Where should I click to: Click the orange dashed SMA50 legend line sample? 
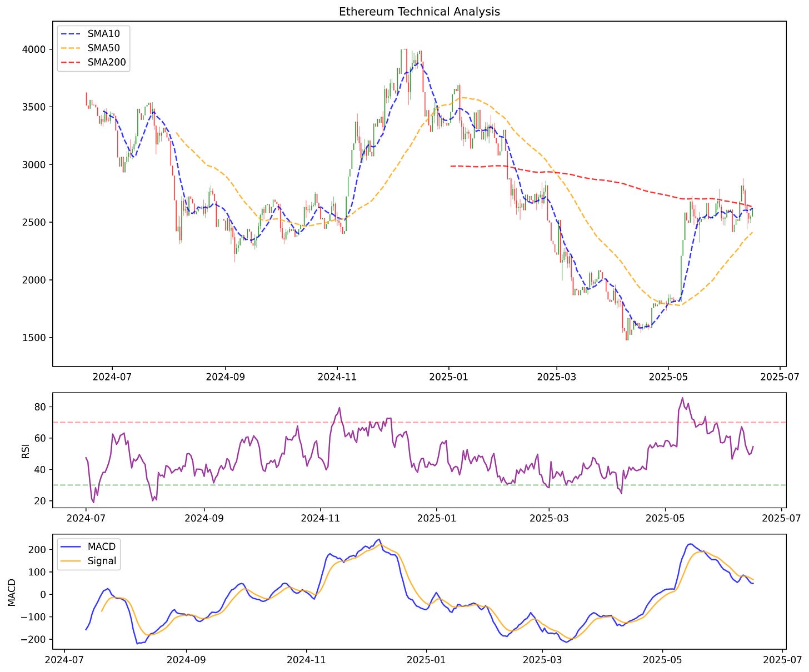point(72,48)
